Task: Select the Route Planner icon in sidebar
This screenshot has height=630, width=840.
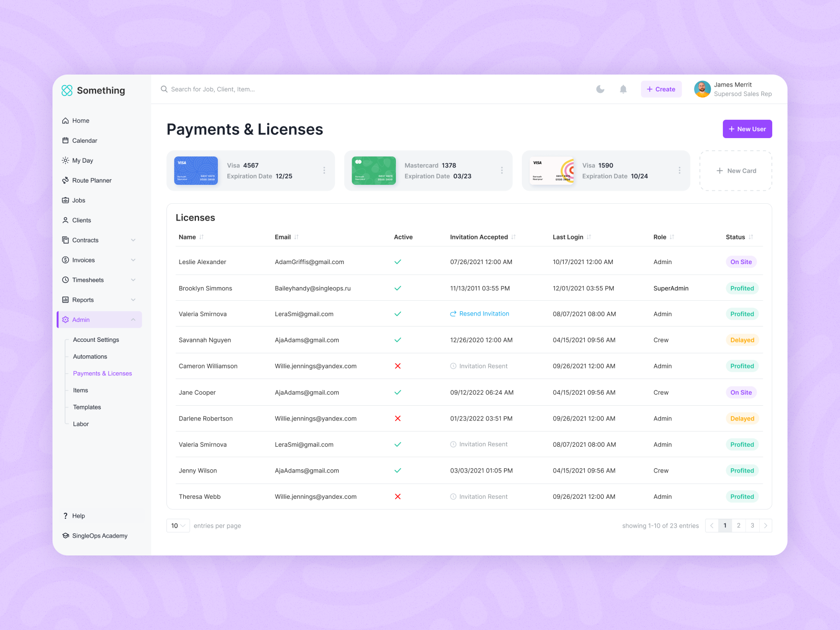Action: click(x=65, y=180)
